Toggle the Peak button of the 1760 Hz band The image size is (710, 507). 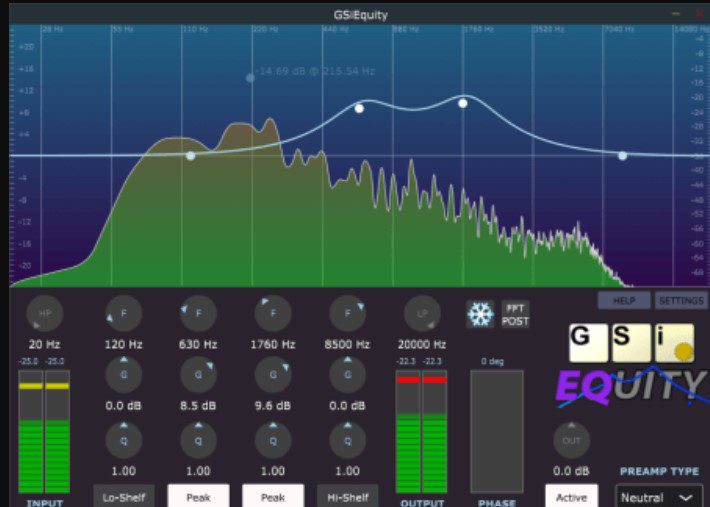tap(273, 497)
